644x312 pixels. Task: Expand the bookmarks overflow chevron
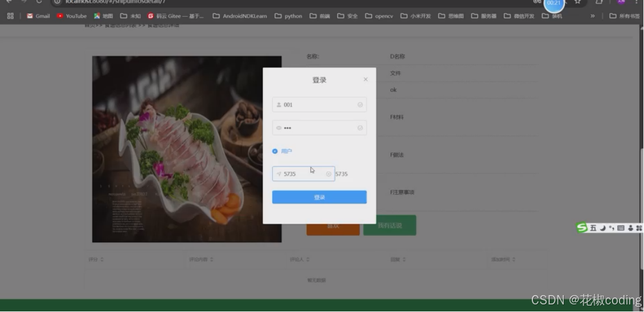click(x=593, y=16)
